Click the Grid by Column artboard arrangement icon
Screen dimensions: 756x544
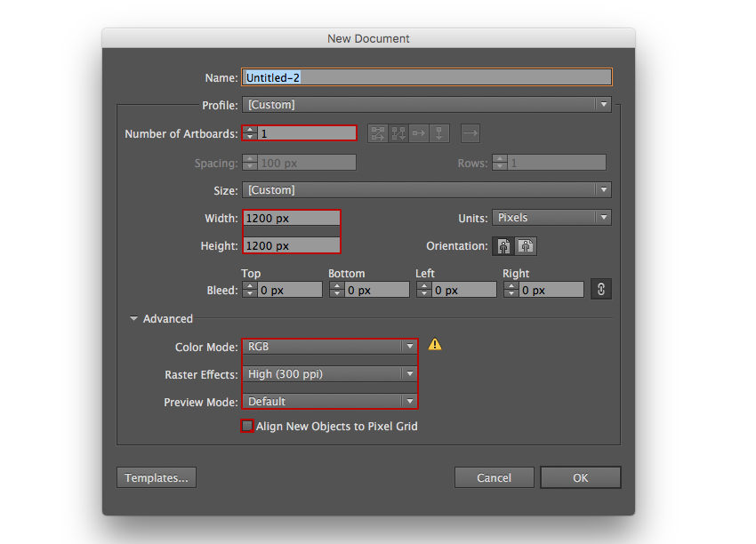[x=398, y=133]
